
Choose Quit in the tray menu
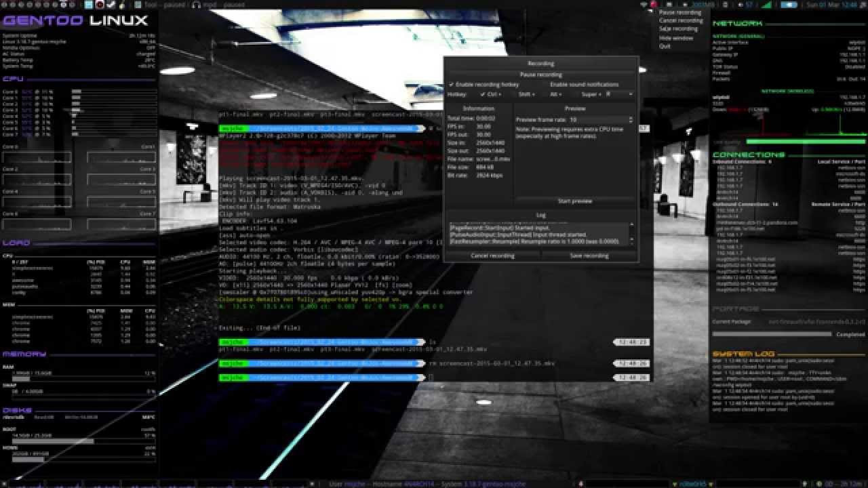[x=665, y=46]
